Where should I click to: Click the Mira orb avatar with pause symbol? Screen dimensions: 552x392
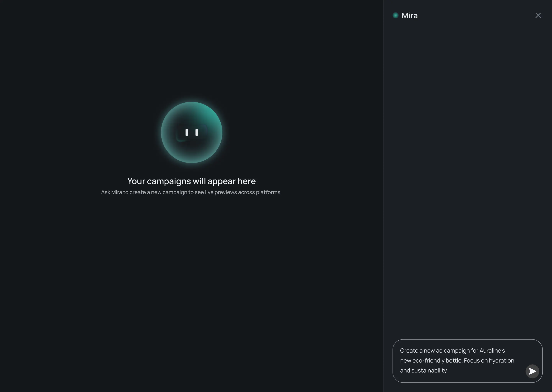[192, 132]
